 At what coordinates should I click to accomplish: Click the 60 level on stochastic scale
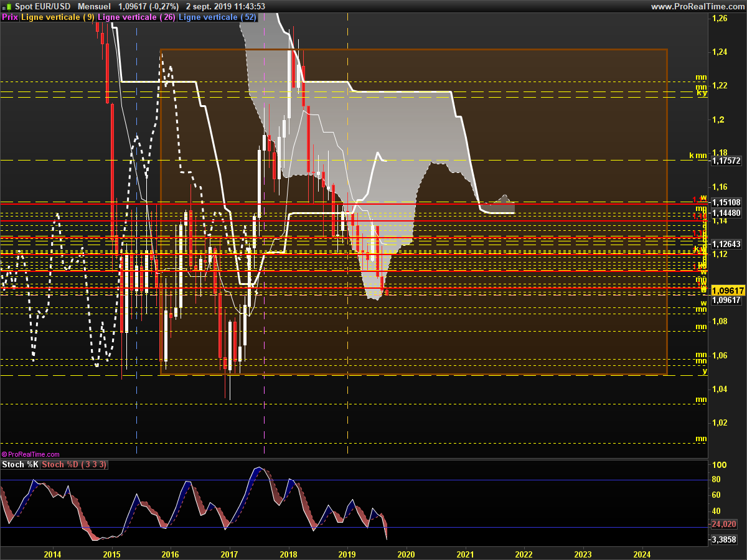pyautogui.click(x=716, y=495)
